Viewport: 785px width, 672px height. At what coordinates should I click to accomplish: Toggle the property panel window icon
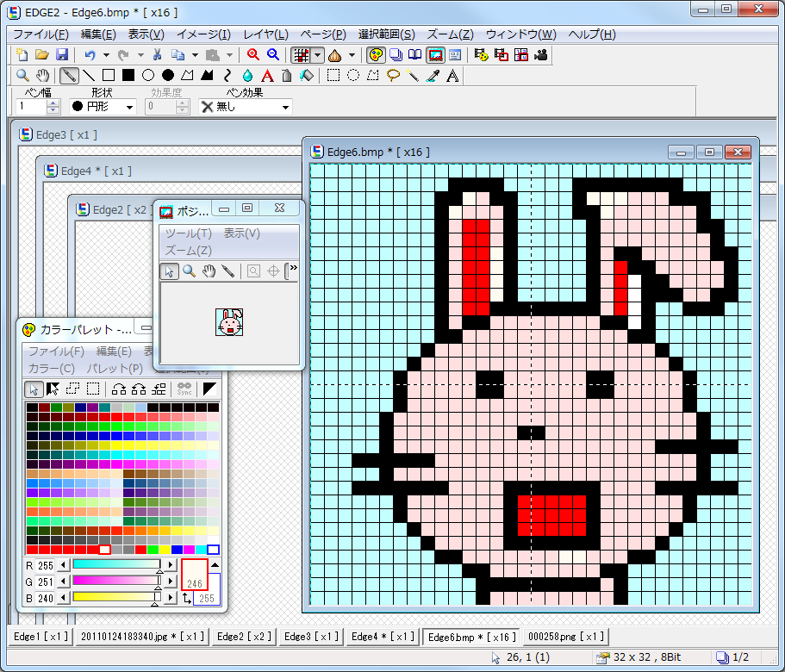tap(455, 54)
